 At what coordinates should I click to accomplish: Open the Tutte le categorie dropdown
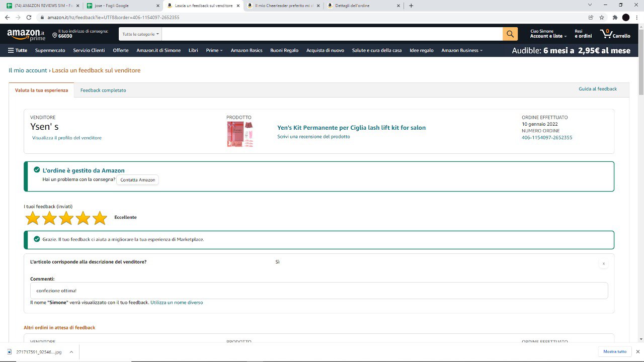click(x=141, y=34)
